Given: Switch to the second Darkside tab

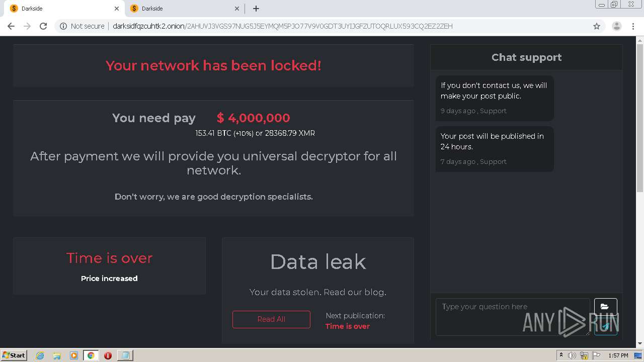Looking at the screenshot, I should click(x=181, y=9).
